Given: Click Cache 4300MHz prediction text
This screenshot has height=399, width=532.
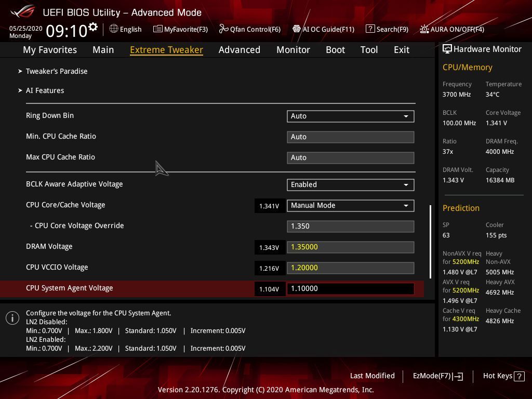Looking at the screenshot, I should tap(466, 318).
